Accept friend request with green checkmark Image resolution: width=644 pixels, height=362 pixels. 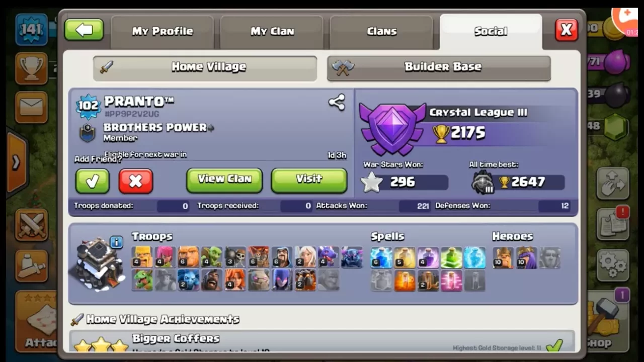92,181
